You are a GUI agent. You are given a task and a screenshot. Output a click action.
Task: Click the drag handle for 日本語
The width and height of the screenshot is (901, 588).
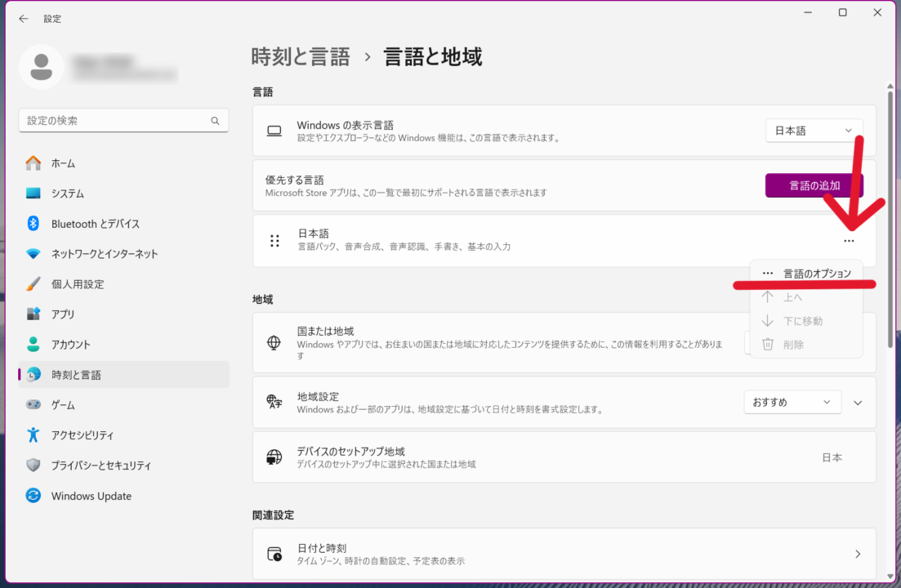[274, 241]
